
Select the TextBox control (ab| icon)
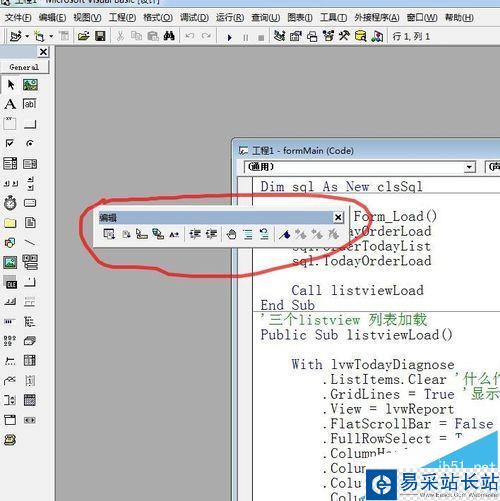tap(30, 104)
